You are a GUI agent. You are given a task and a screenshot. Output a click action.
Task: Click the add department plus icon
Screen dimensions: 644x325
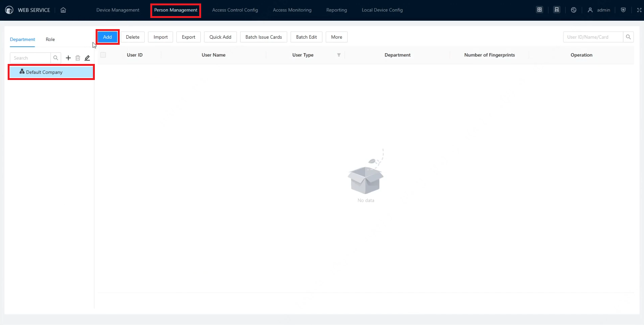click(68, 58)
